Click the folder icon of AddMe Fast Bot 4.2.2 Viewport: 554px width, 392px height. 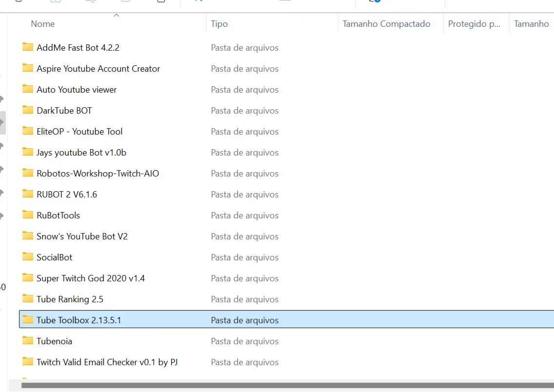point(27,47)
